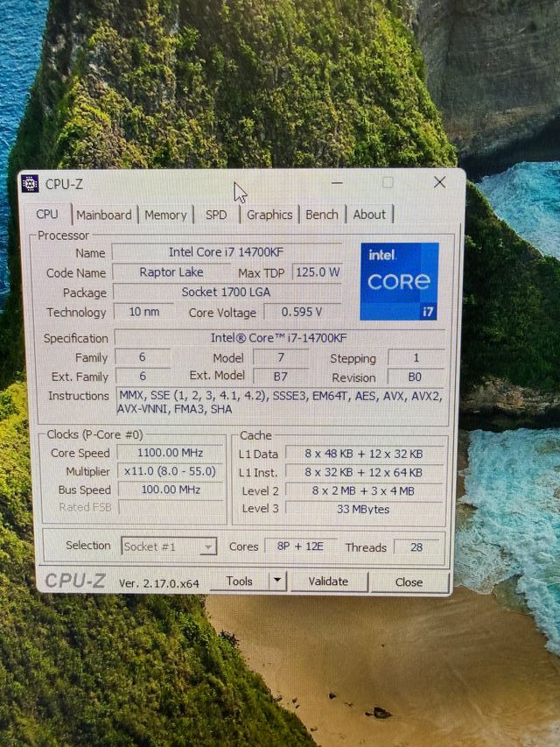Close the CPU-Z window with X
The height and width of the screenshot is (747, 560).
(x=439, y=182)
